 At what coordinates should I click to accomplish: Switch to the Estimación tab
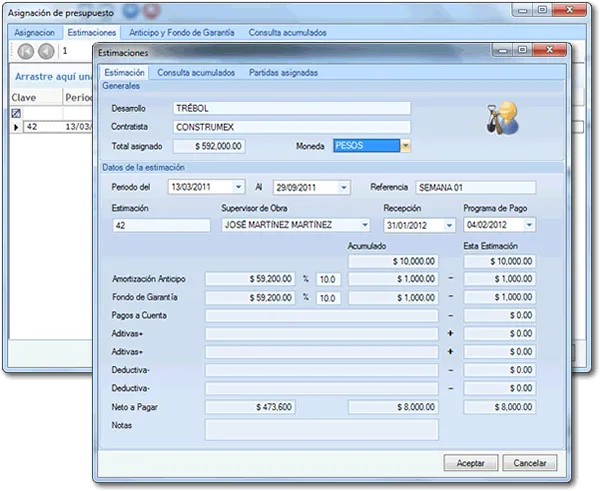(x=124, y=72)
